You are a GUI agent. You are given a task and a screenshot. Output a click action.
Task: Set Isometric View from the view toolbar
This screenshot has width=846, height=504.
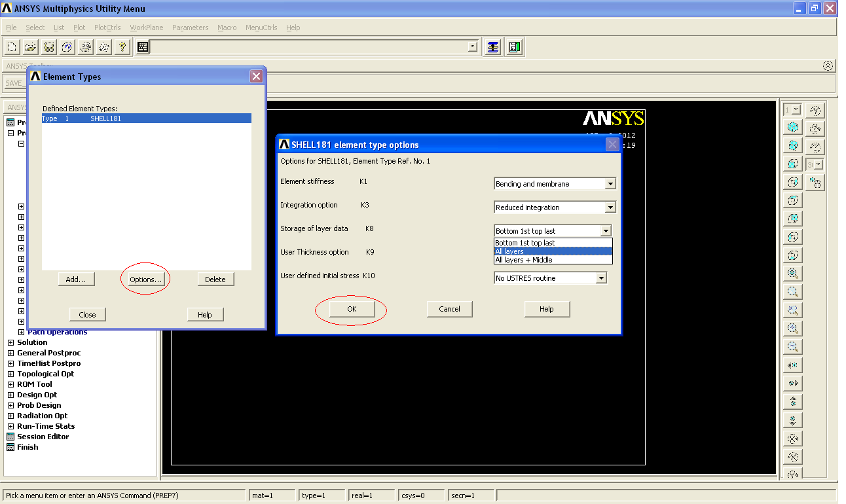tap(793, 128)
